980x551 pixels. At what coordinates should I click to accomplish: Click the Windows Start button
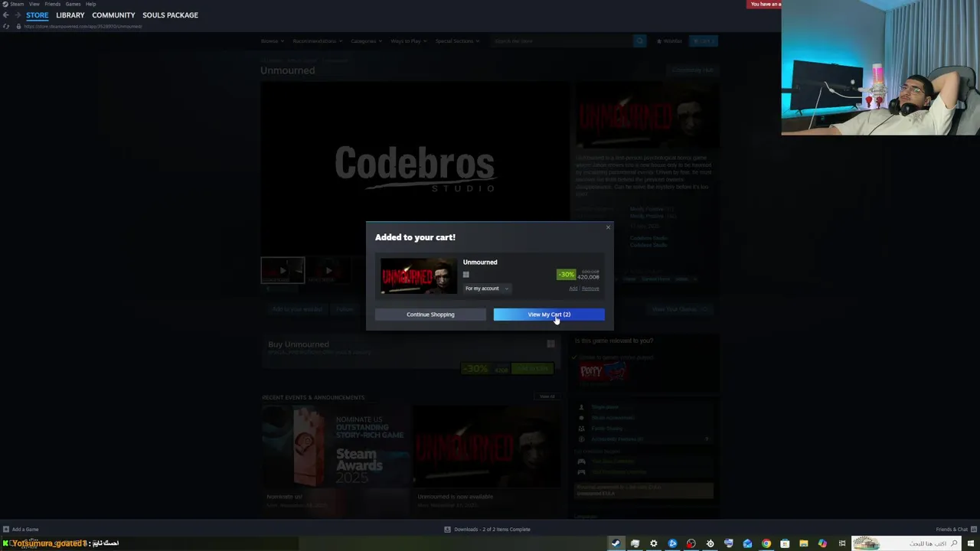point(972,543)
